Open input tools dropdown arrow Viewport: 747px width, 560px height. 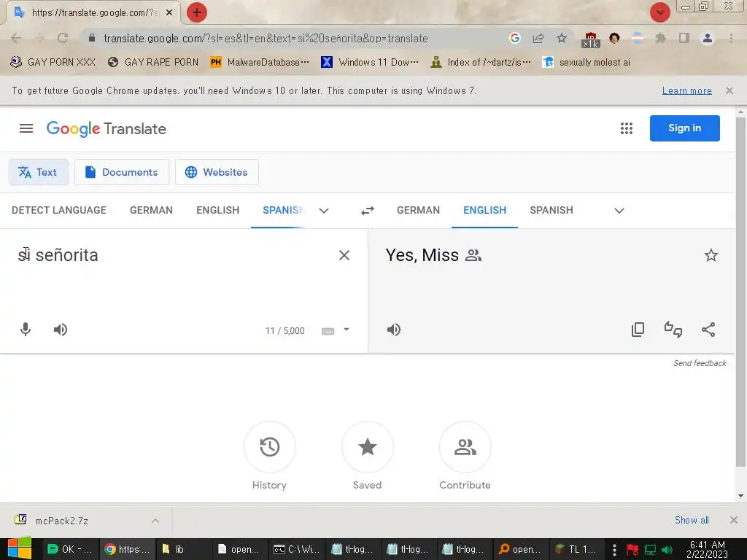(x=347, y=330)
